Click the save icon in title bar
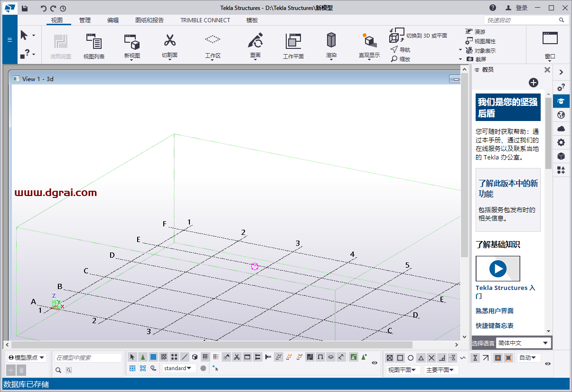This screenshot has height=392, width=572. [x=25, y=8]
